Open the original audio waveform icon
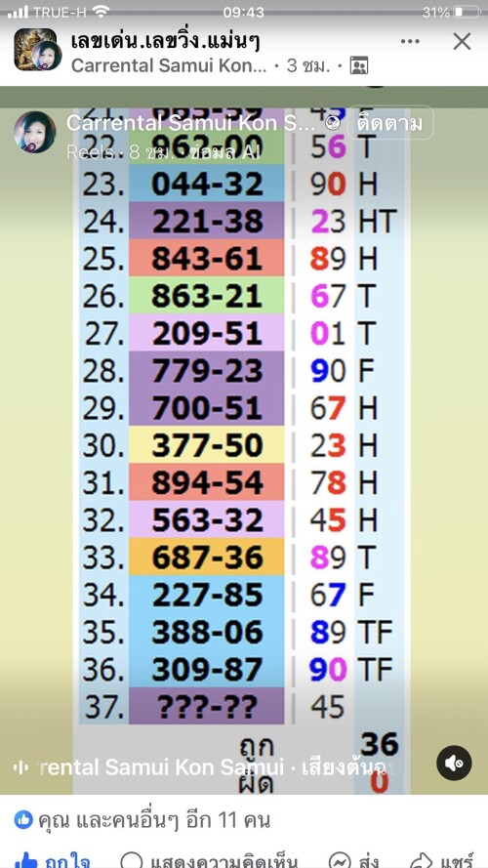 coord(20,767)
